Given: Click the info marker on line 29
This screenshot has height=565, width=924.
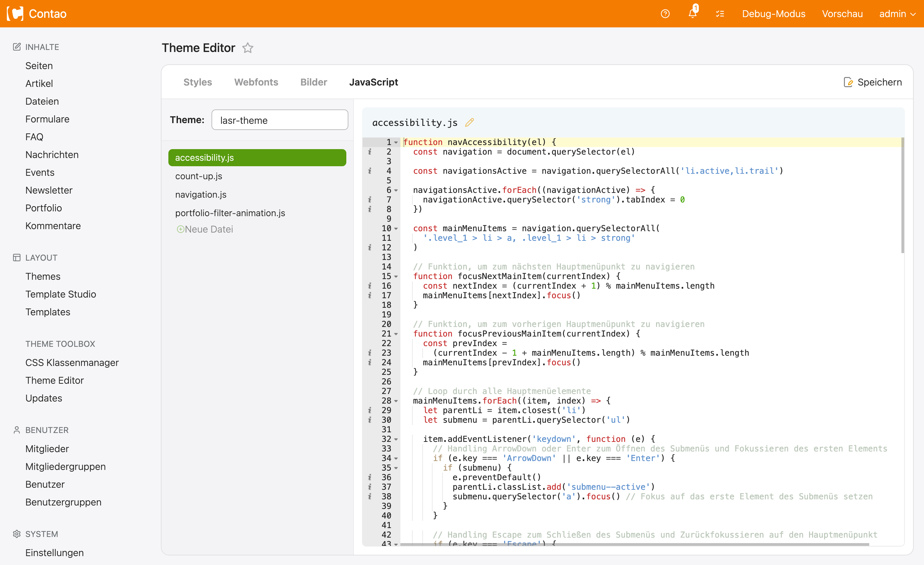Looking at the screenshot, I should point(370,410).
